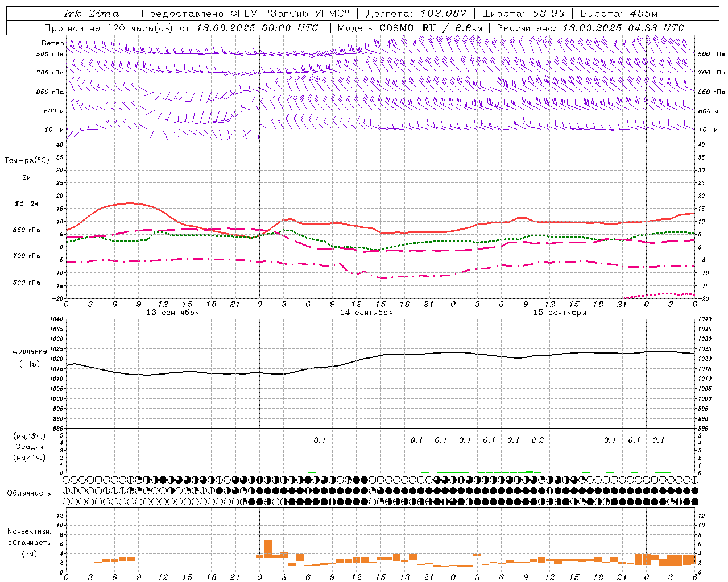The image size is (728, 582).
Task: Click the '850 гПа' temperature legend entry
Action: (27, 230)
